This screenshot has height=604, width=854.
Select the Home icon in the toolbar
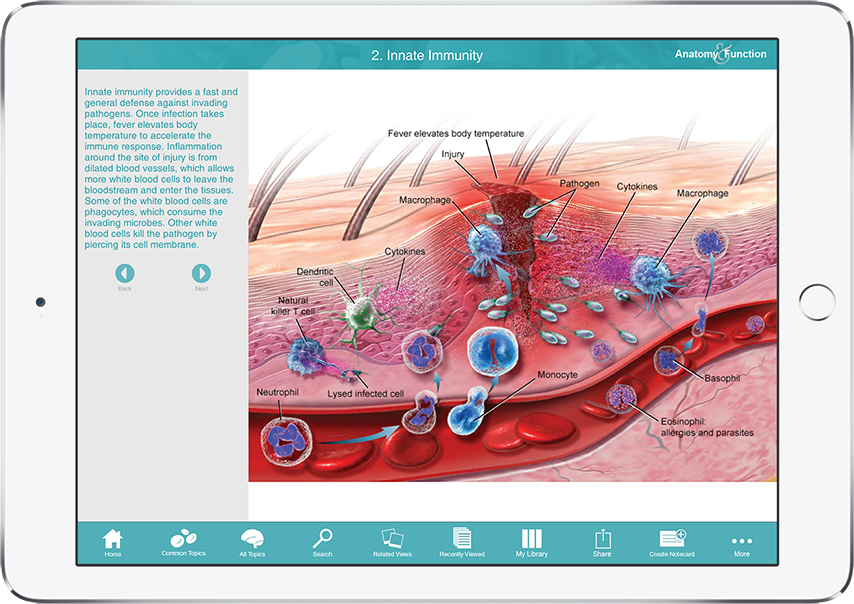click(x=113, y=540)
